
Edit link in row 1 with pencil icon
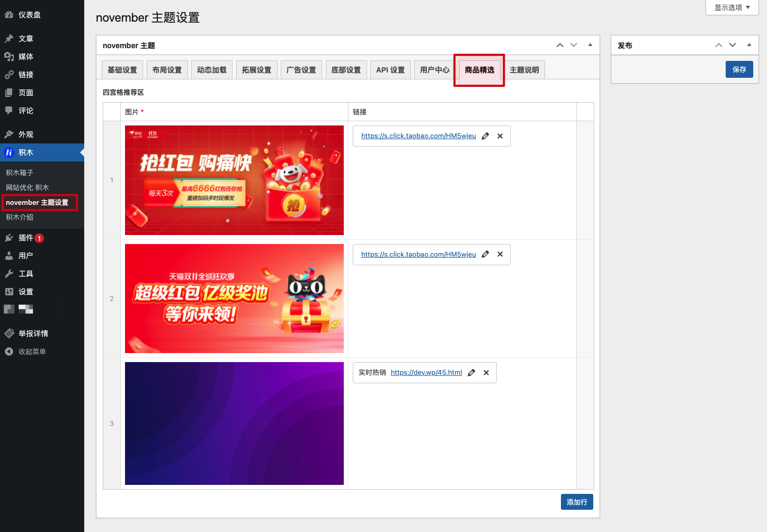(x=485, y=136)
